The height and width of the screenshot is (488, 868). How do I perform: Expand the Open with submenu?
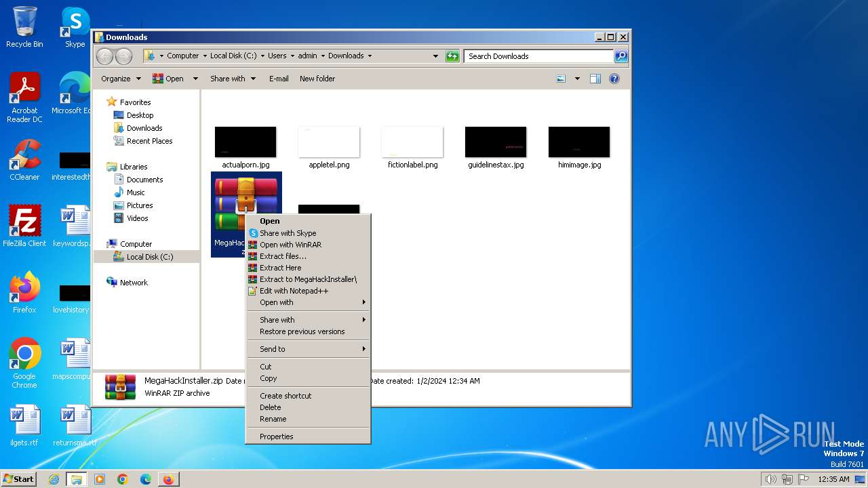coord(308,302)
